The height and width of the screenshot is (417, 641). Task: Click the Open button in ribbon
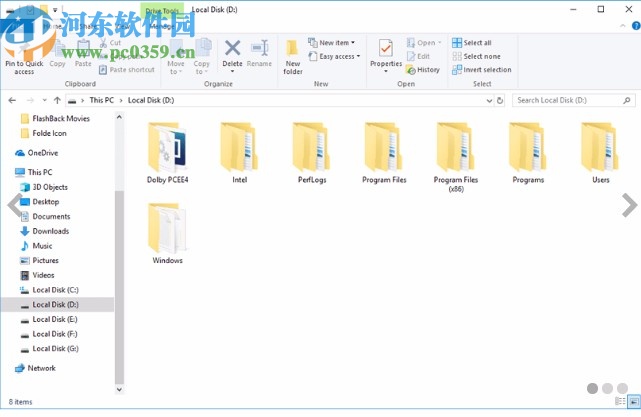(424, 43)
